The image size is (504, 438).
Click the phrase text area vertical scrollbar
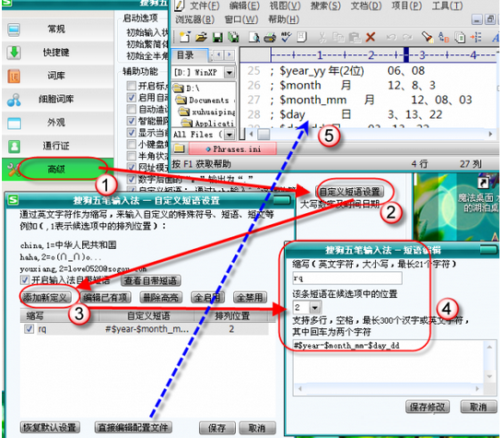[x=489, y=361]
